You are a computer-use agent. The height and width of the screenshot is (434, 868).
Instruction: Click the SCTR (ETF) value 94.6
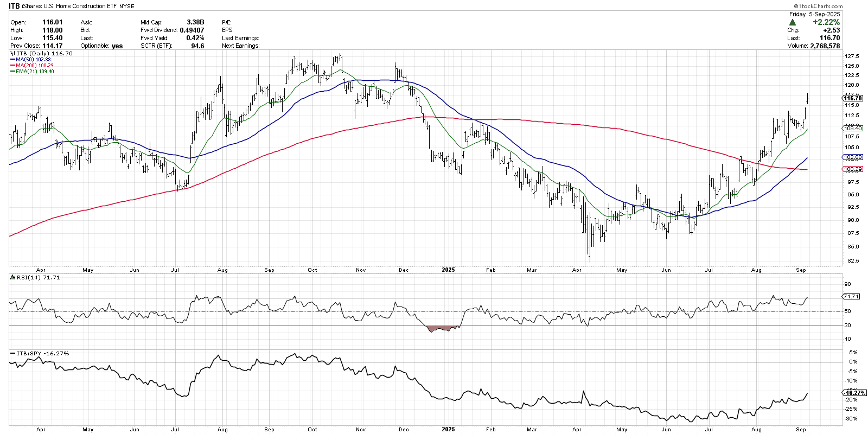(197, 46)
